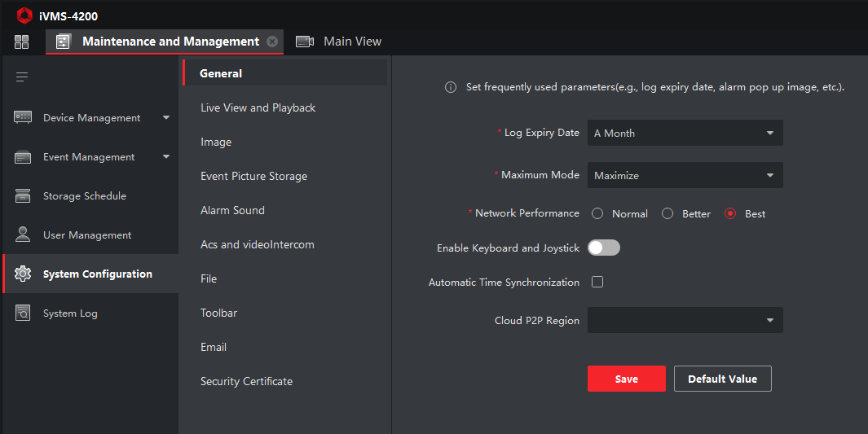Collapse sidebar using the hamburger icon
868x434 pixels.
point(22,77)
